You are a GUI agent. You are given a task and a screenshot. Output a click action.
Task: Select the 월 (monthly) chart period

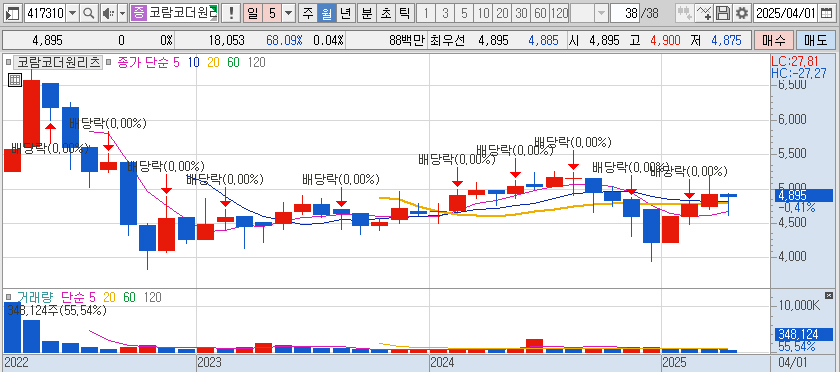click(x=326, y=13)
